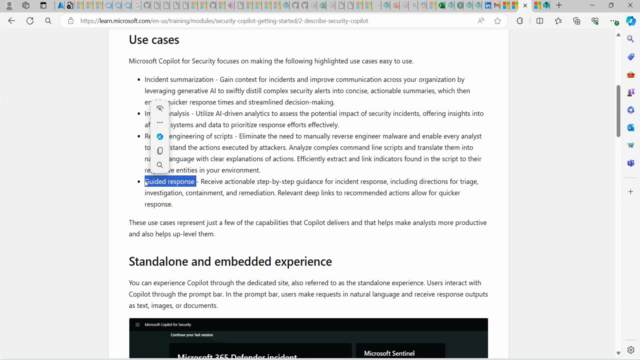Screen dimensions: 640x360
Task: Hide the mini menu via the crossed-eye icon
Action: tap(160, 108)
